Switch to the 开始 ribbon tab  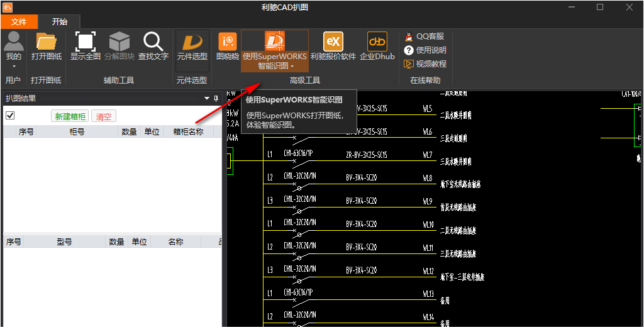[x=60, y=22]
